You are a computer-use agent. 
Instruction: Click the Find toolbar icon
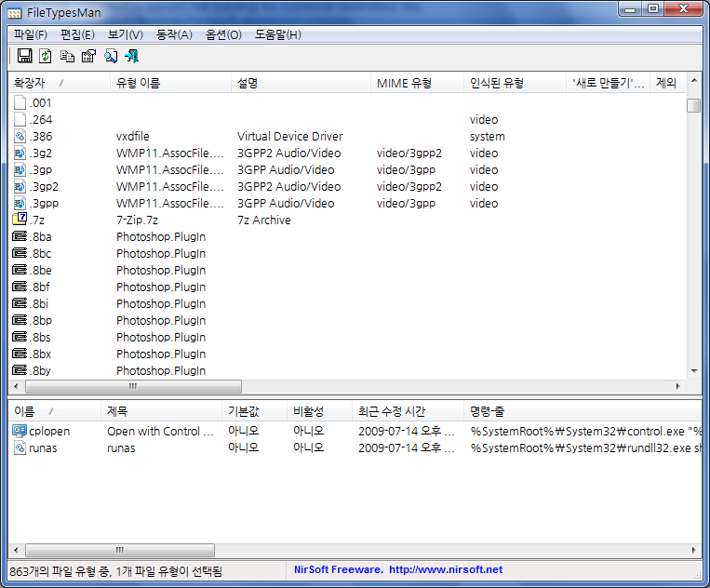pos(111,56)
